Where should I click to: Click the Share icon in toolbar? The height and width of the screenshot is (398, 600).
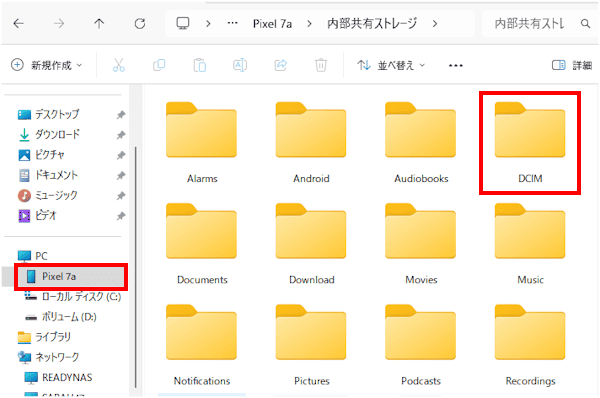point(280,65)
